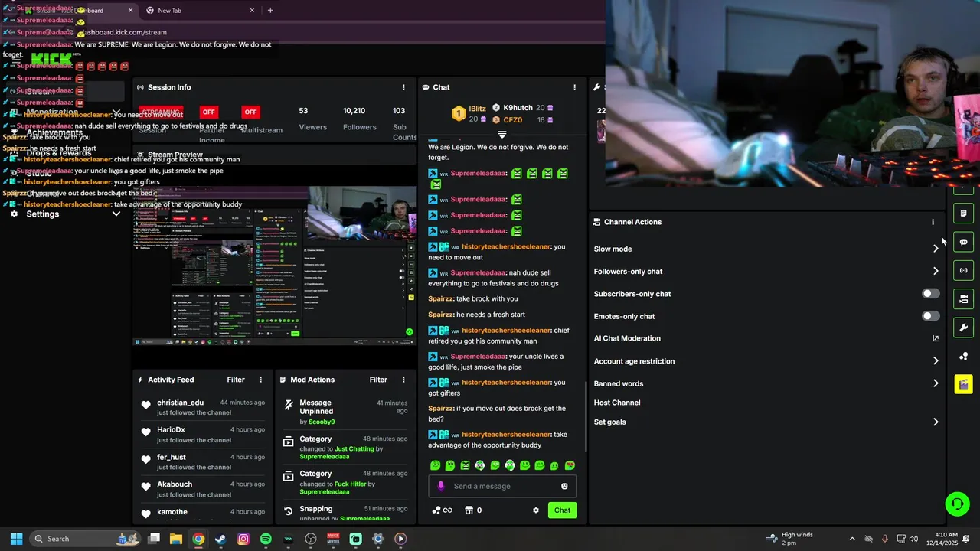
Task: Open the Session Info three-dot menu
Action: [x=403, y=87]
